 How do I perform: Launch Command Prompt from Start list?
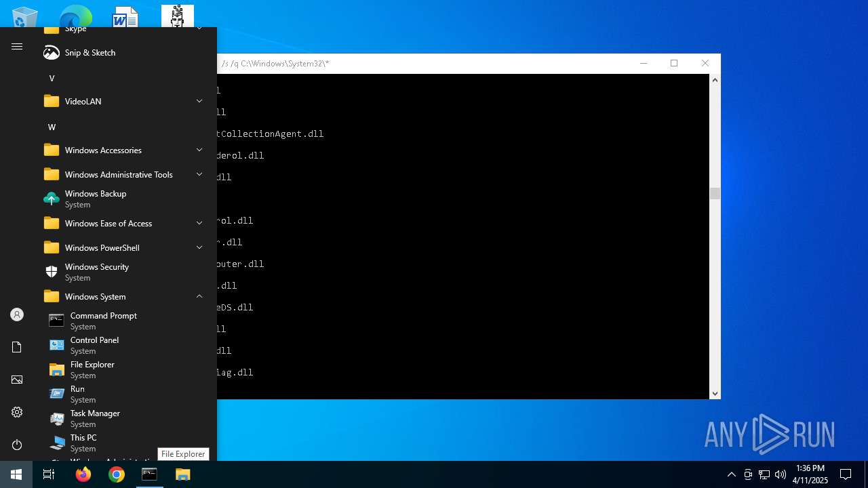(x=122, y=321)
